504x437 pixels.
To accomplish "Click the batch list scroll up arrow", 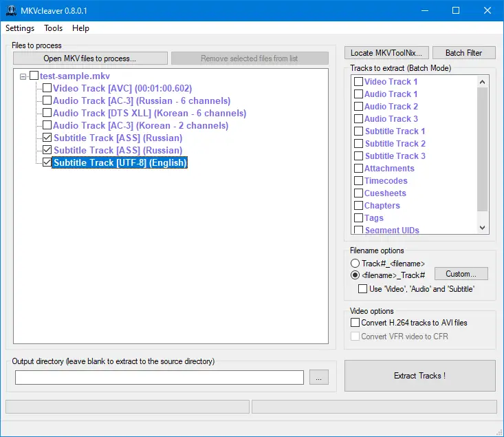I will [482, 82].
